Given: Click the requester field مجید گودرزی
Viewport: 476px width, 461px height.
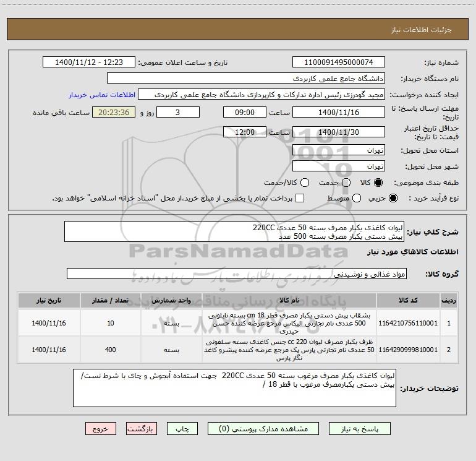Looking at the screenshot, I should 261,94.
